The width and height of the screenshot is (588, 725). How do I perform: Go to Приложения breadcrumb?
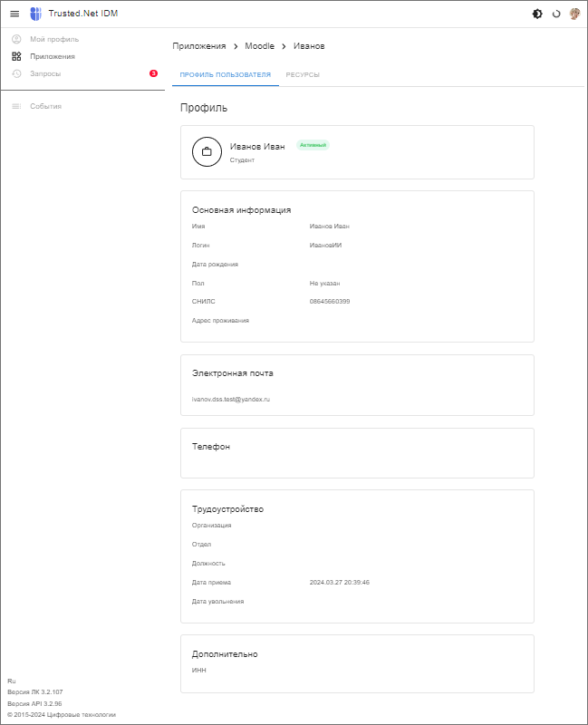coord(199,46)
